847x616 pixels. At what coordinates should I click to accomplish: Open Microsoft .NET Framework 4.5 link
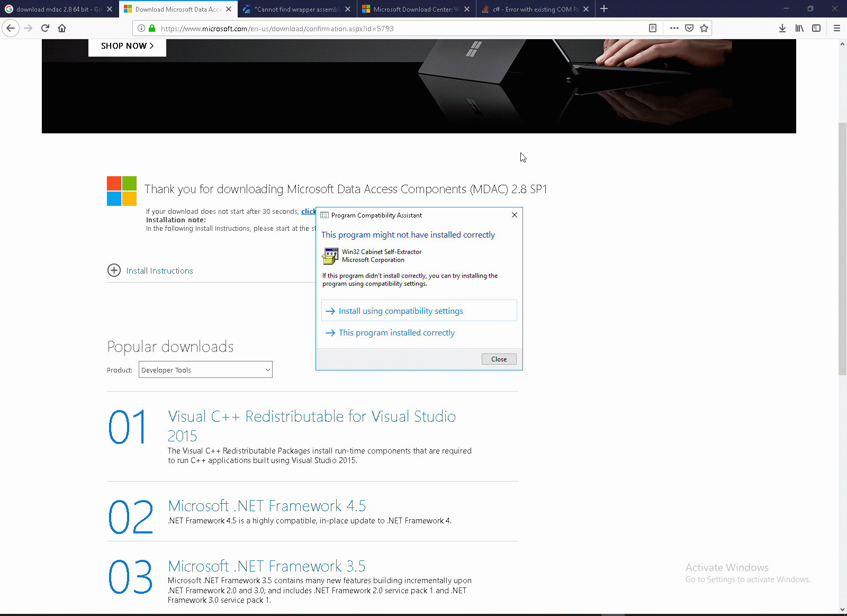click(x=267, y=506)
